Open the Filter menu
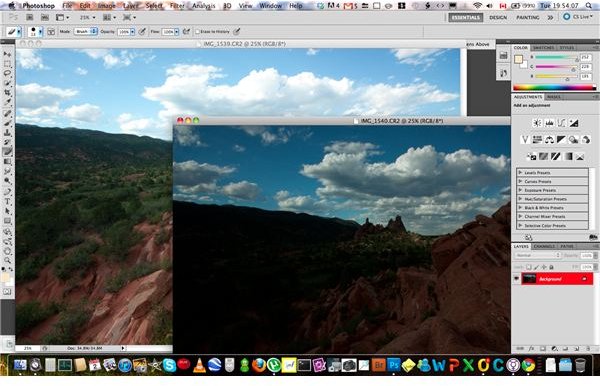Image resolution: width=600 pixels, height=386 pixels. pos(177,6)
